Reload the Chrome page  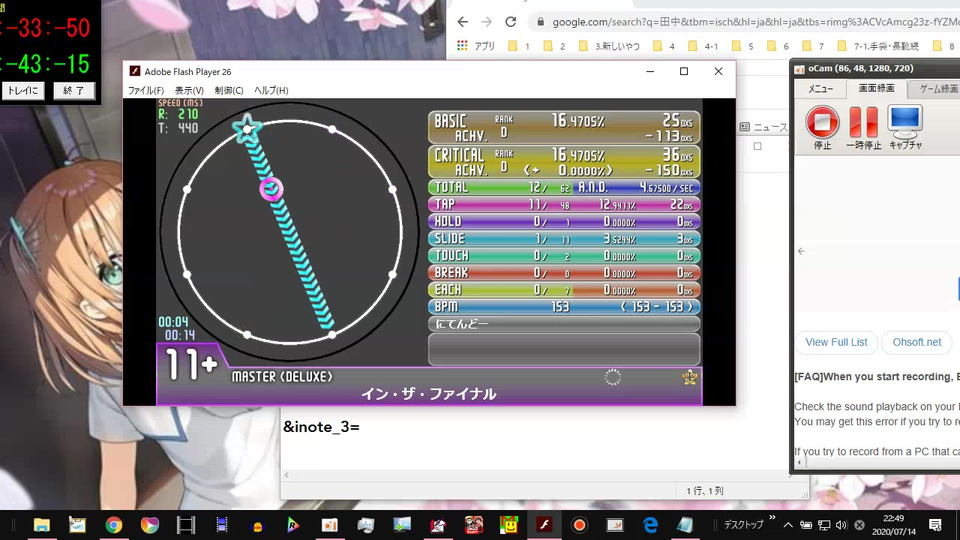tap(511, 22)
